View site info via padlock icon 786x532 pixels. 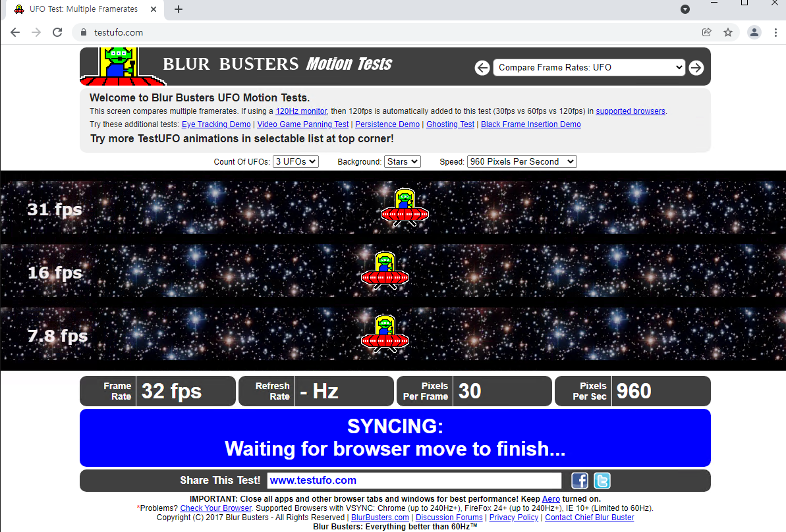click(x=83, y=32)
